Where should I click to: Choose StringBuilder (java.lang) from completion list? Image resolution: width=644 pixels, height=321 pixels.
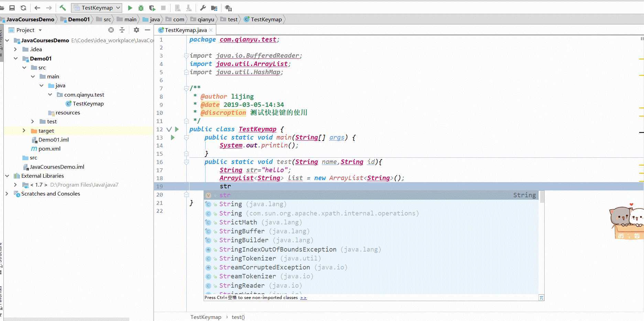click(371, 240)
